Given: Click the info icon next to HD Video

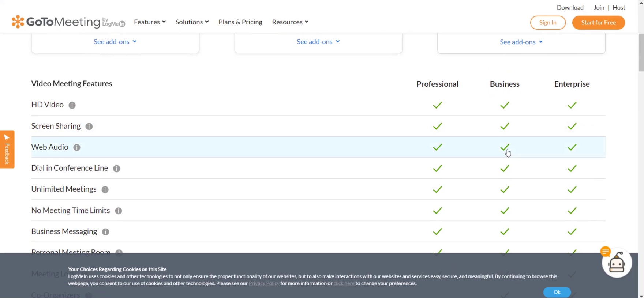Looking at the screenshot, I should (x=72, y=105).
